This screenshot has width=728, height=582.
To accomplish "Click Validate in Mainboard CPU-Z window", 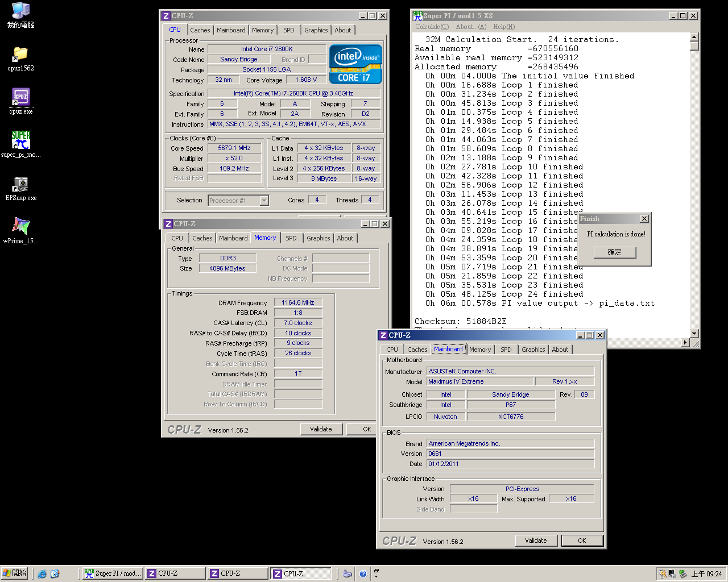I will [536, 541].
